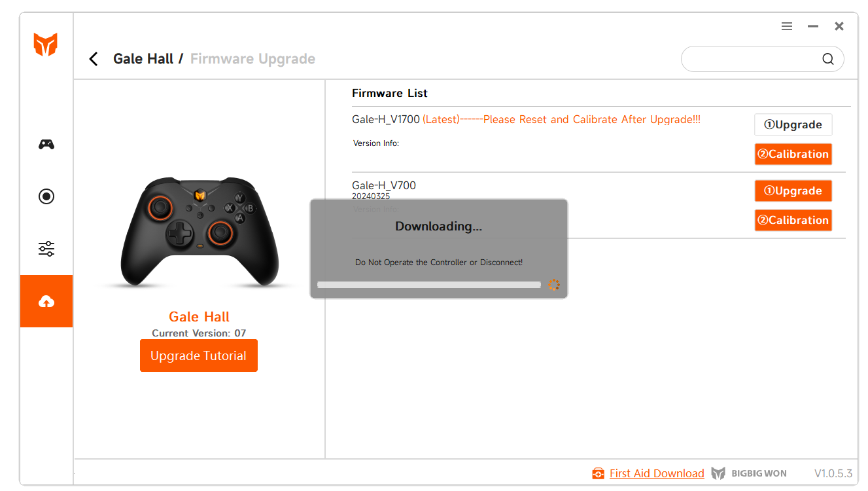Image resolution: width=868 pixels, height=491 pixels.
Task: Click the BIGBIG WON footer logo
Action: (749, 473)
